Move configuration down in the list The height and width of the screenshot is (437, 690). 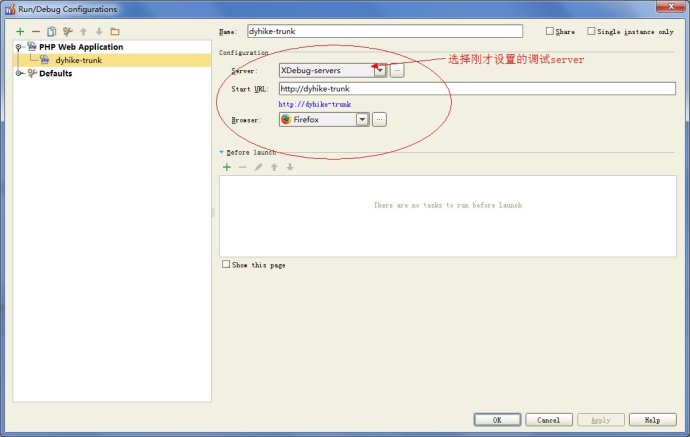coord(99,32)
